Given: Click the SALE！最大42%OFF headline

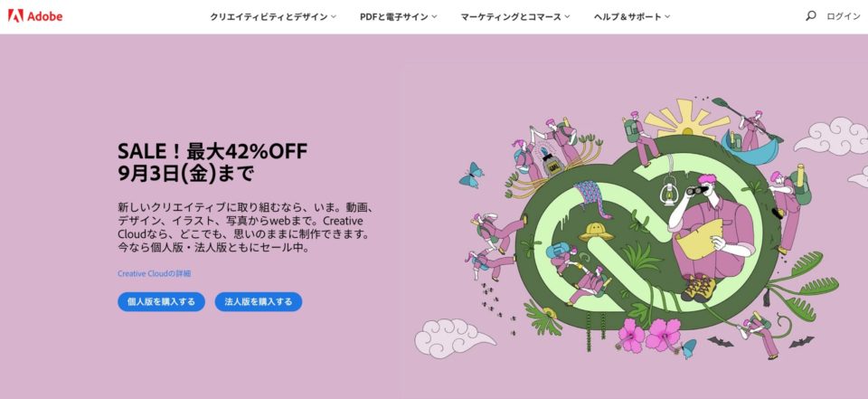Looking at the screenshot, I should (x=212, y=151).
